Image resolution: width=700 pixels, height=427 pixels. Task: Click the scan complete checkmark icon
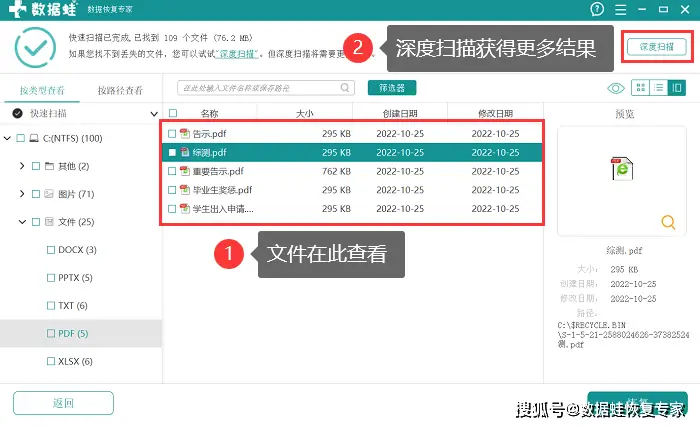35,47
